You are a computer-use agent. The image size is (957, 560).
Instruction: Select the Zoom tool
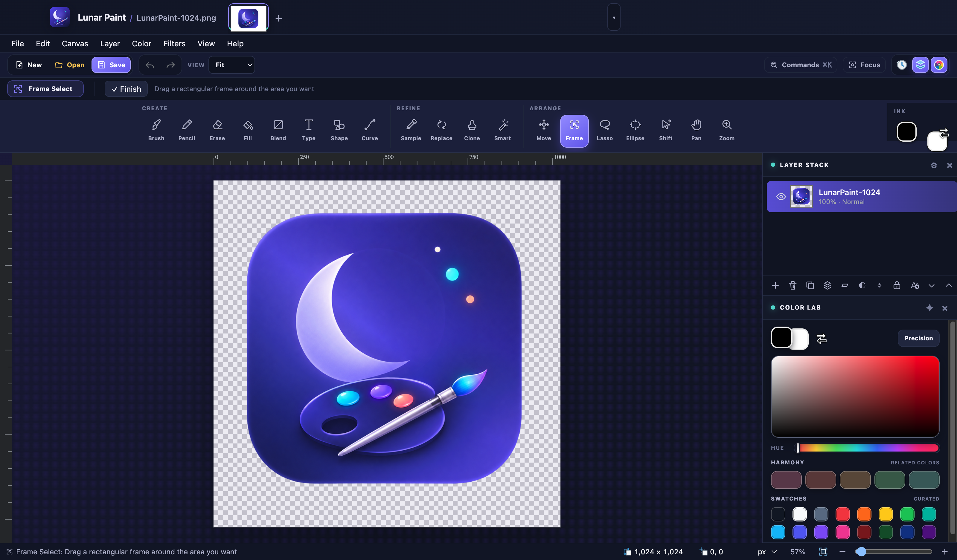pyautogui.click(x=726, y=131)
